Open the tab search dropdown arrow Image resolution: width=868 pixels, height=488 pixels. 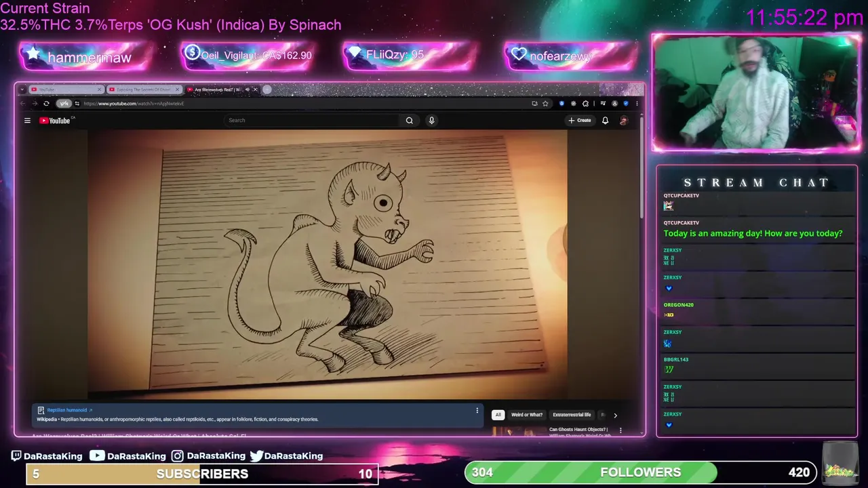[x=22, y=89]
